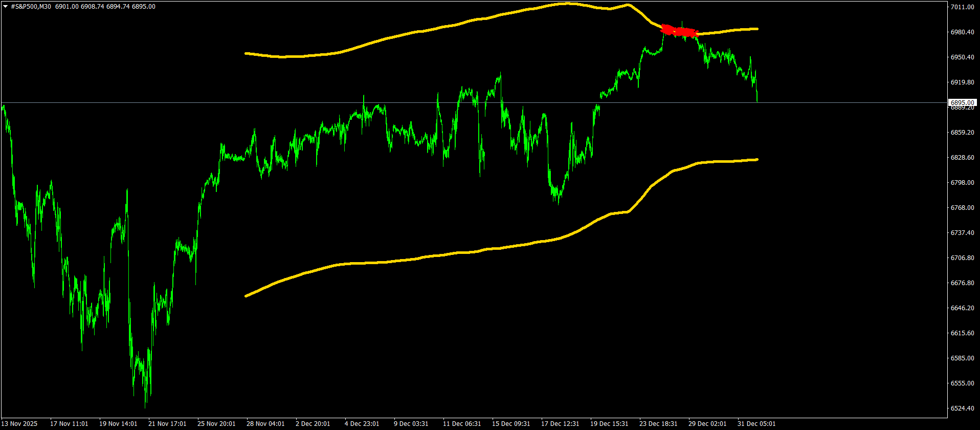Select the red signal marker cluster on the chart

[x=679, y=31]
